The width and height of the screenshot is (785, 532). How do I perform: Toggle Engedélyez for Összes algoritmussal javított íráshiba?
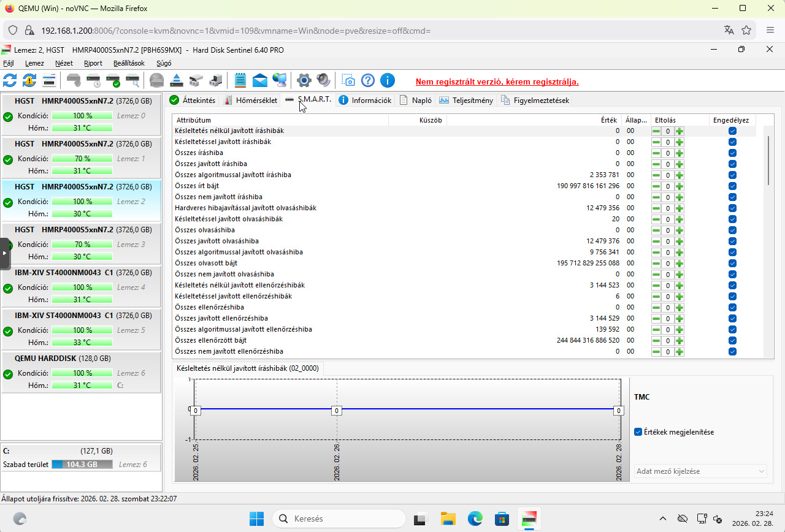732,175
